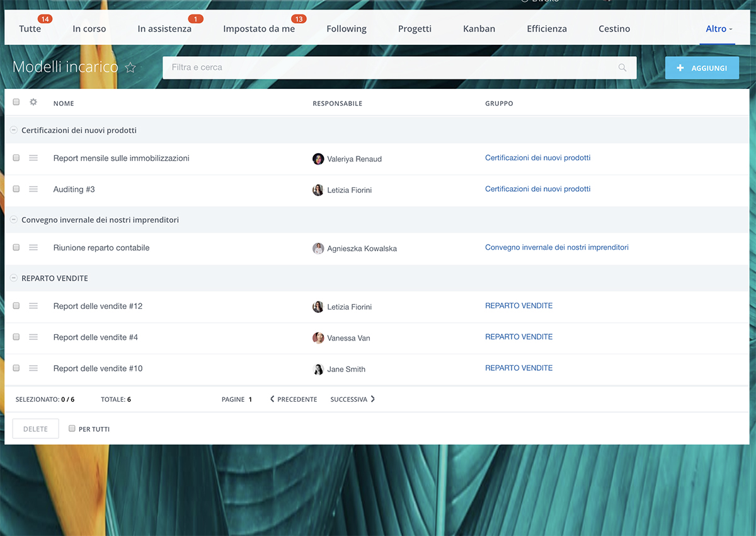Open row menu for Report mensile sulle immobilizzazioni
This screenshot has width=756, height=536.
tap(33, 158)
